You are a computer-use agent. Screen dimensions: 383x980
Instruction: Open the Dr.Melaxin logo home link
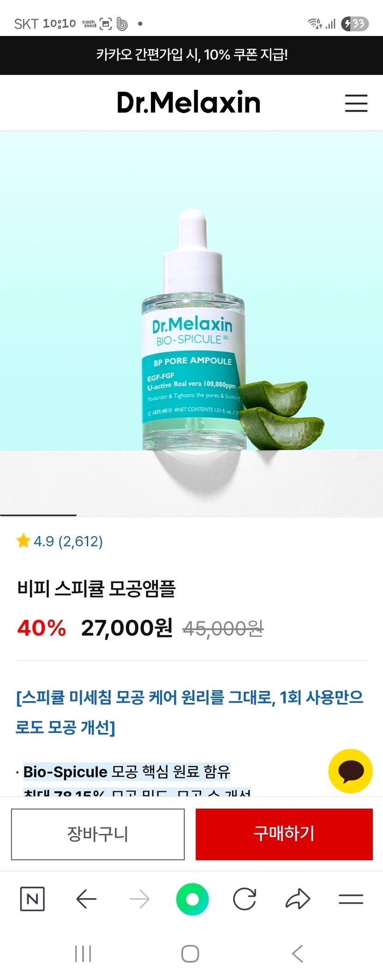point(189,102)
